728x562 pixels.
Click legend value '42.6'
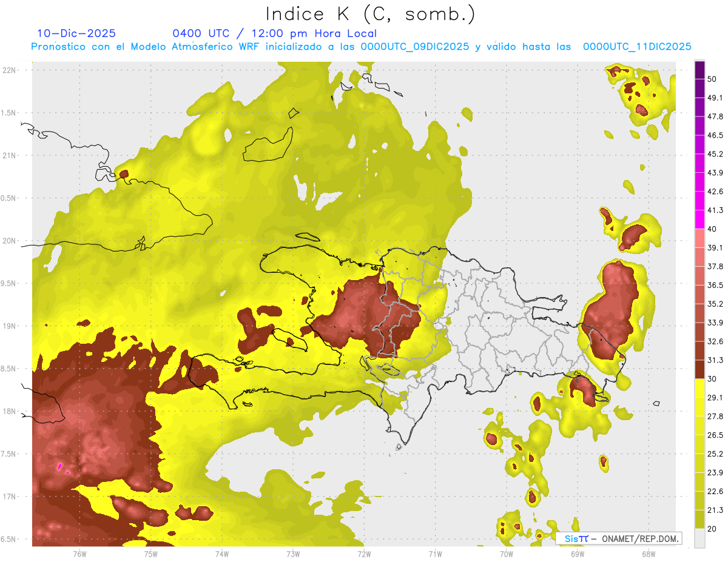pyautogui.click(x=715, y=192)
